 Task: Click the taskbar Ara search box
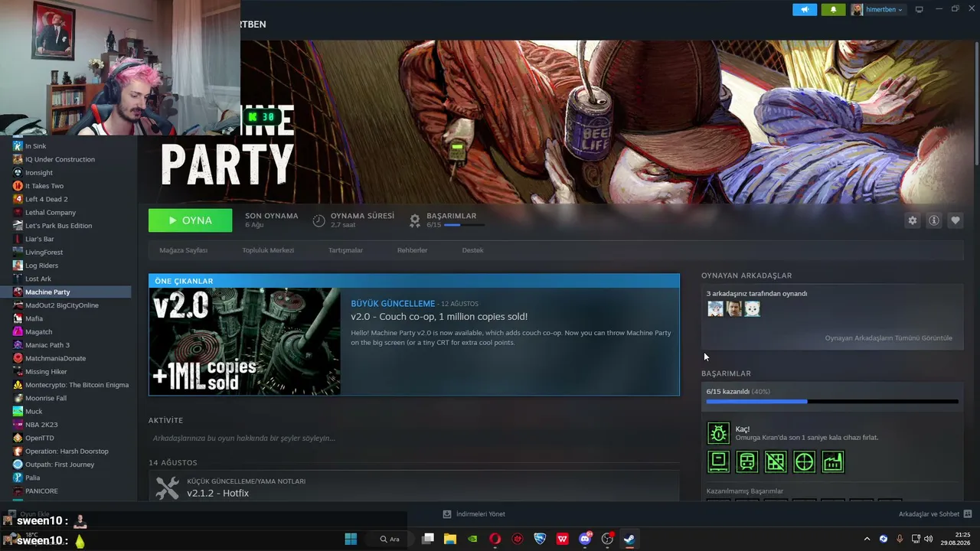tap(390, 539)
